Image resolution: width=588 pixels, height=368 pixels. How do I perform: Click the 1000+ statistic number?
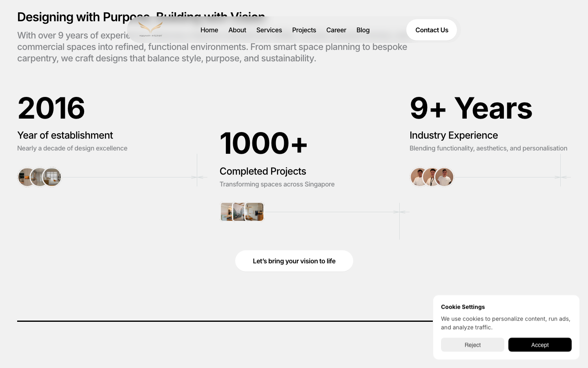[x=264, y=143]
